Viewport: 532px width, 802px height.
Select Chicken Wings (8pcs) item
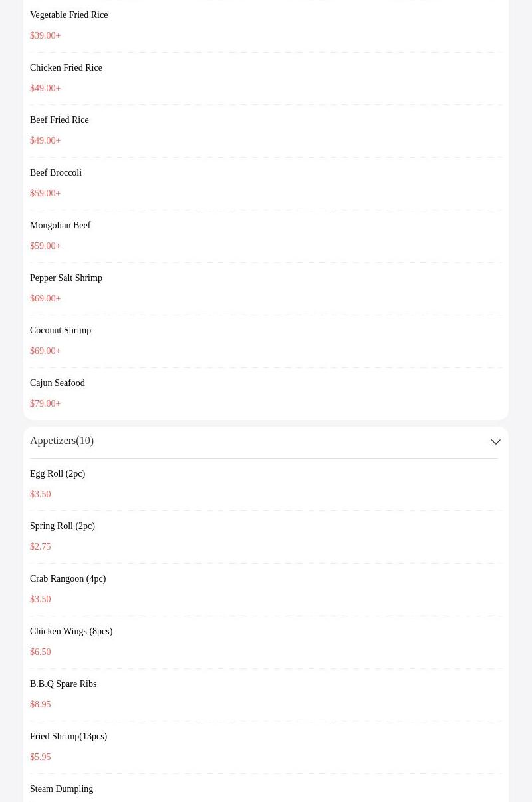(266, 642)
